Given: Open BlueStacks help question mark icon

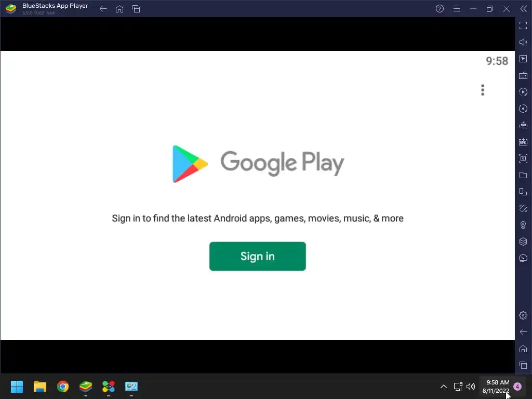Looking at the screenshot, I should 440,9.
